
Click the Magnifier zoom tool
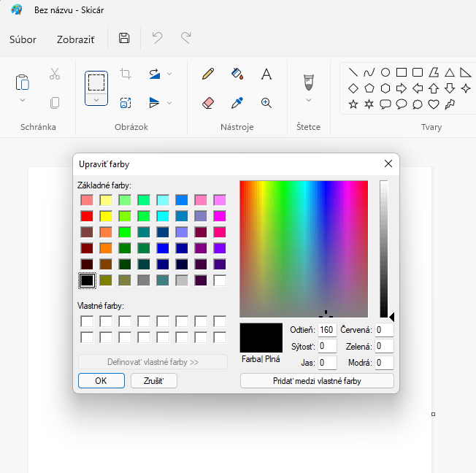tap(266, 103)
